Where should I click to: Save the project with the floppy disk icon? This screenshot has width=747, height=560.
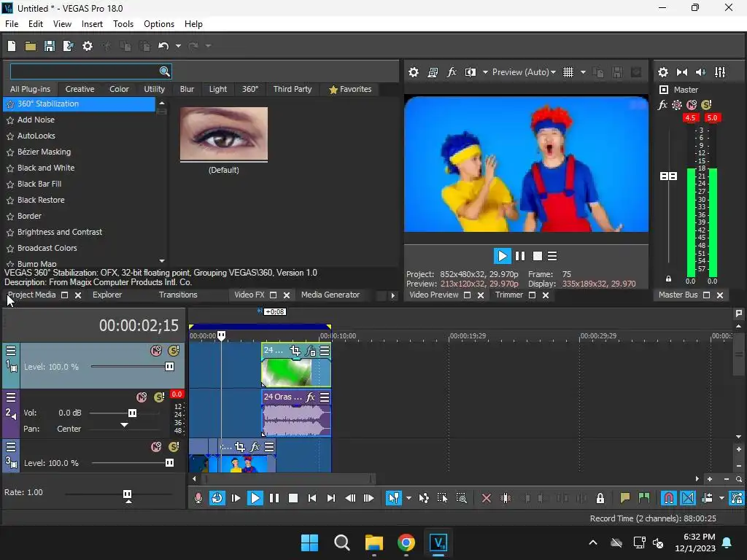50,46
